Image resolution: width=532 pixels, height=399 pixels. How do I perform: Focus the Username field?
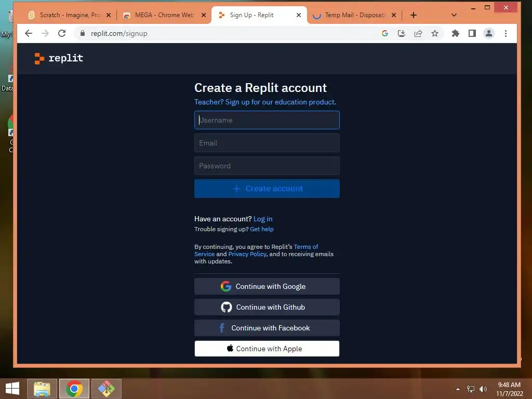tap(267, 120)
